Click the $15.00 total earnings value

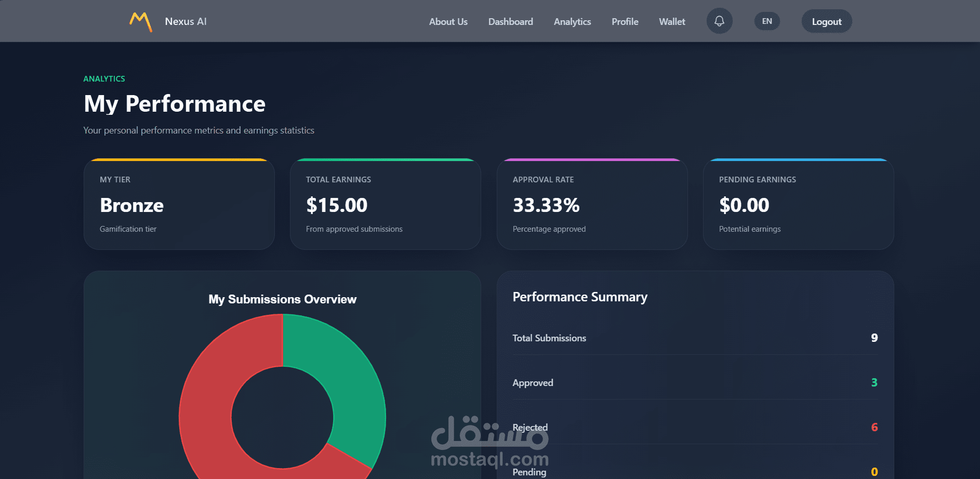337,205
